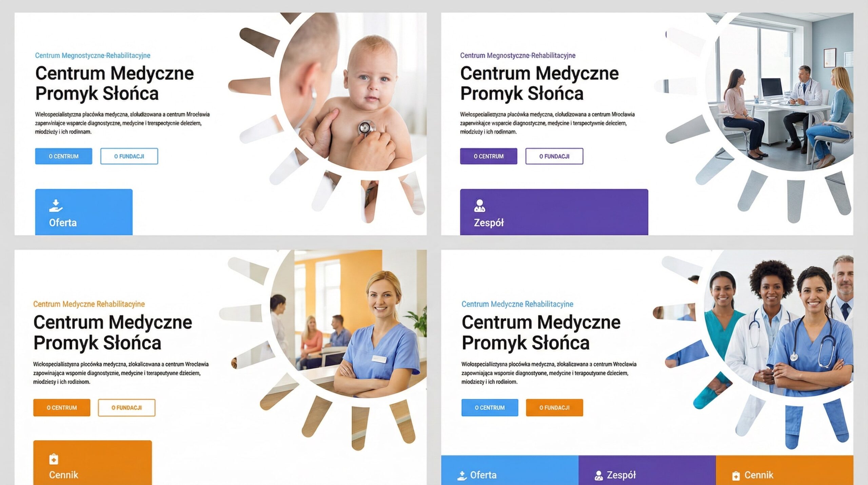868x485 pixels.
Task: Click the hand-with-arrow icon above blue Oferta tile
Action: [x=56, y=206]
